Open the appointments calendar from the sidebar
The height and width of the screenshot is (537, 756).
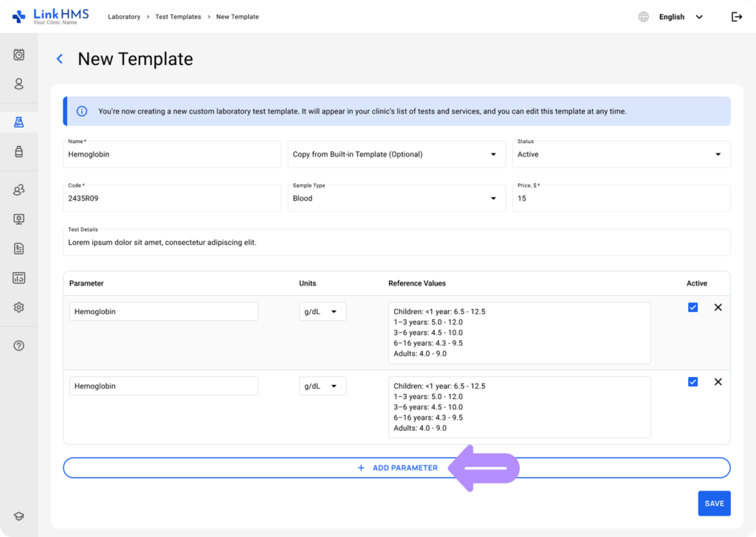[18, 55]
